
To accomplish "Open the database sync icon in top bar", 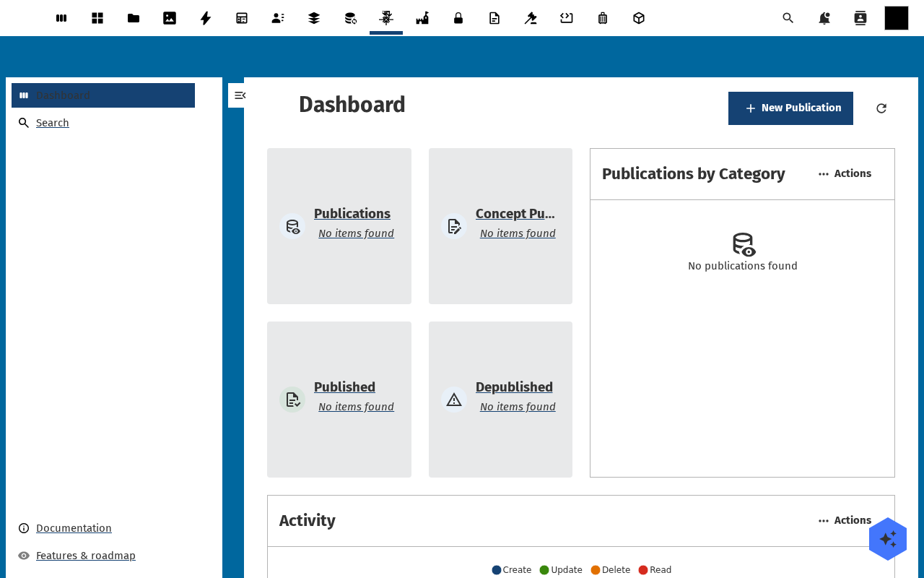I will [x=350, y=18].
